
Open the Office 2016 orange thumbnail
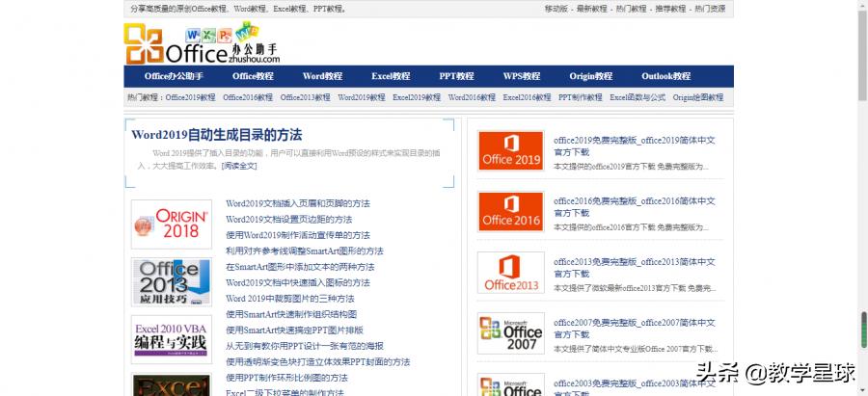tap(511, 212)
